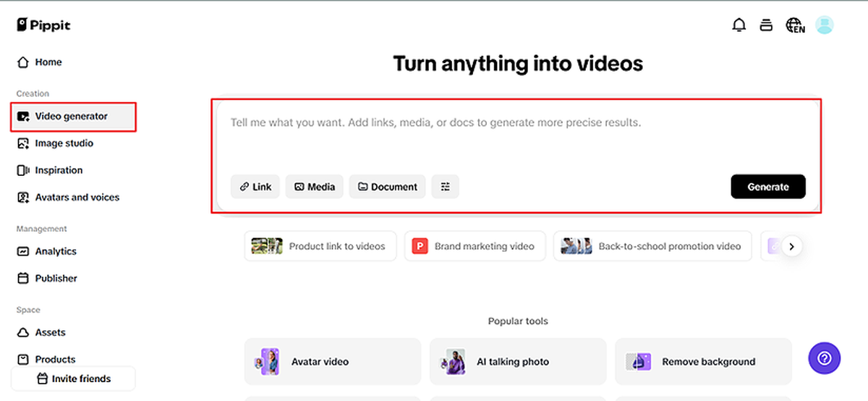The height and width of the screenshot is (401, 868).
Task: Click the Link attachment button
Action: (x=255, y=187)
